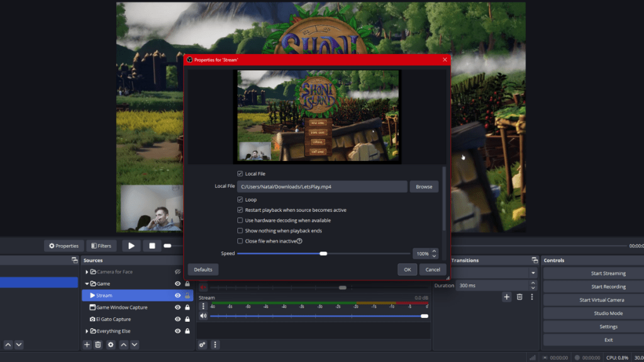Remove transition with trash icon
This screenshot has width=644, height=362.
(x=519, y=297)
